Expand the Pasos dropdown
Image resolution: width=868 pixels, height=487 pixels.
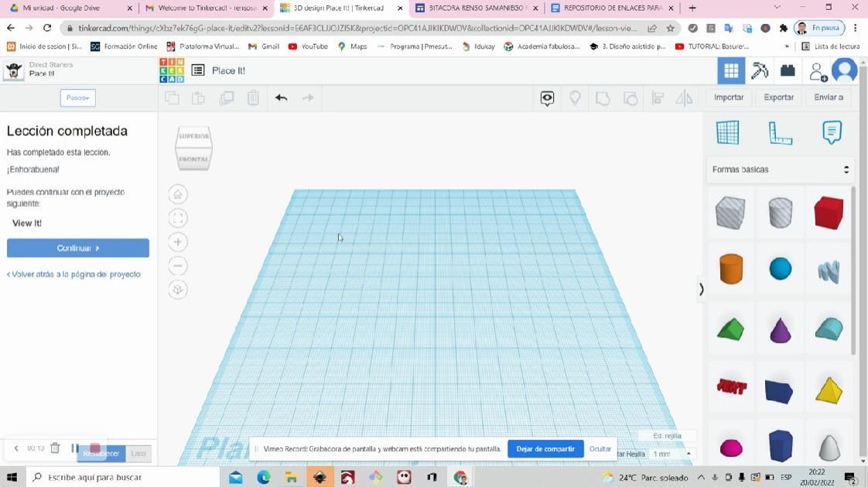pos(78,98)
